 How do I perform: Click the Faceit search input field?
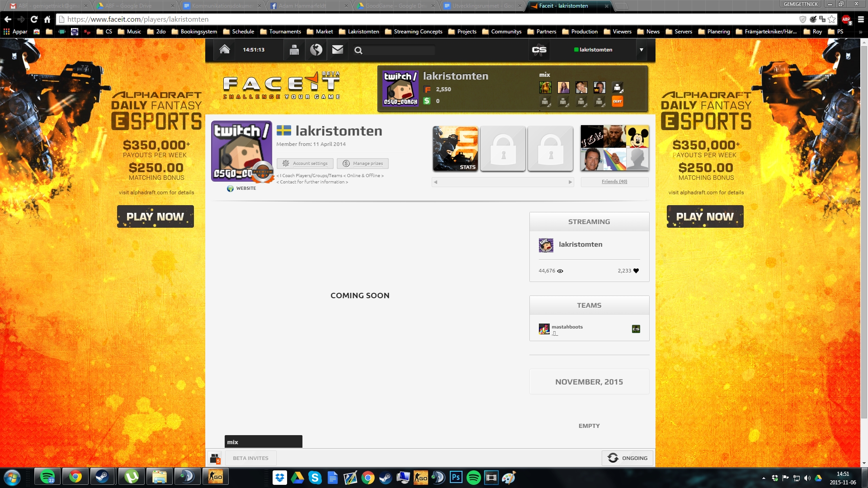399,50
